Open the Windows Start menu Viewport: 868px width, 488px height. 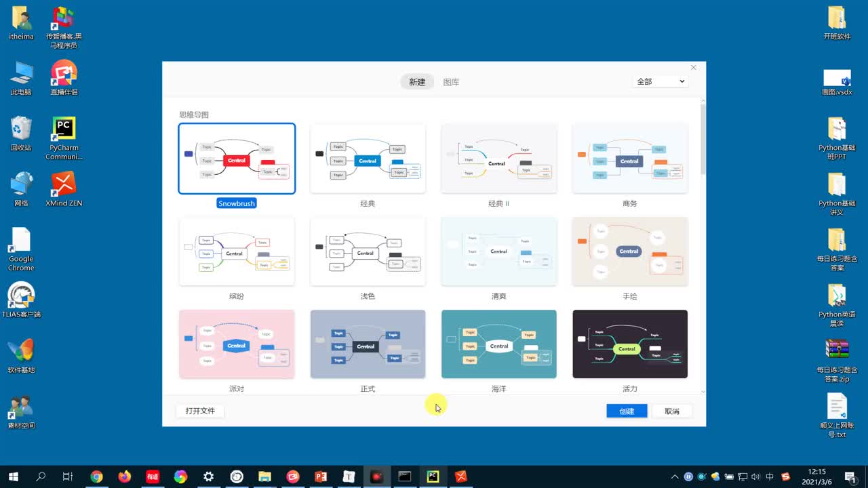13,476
